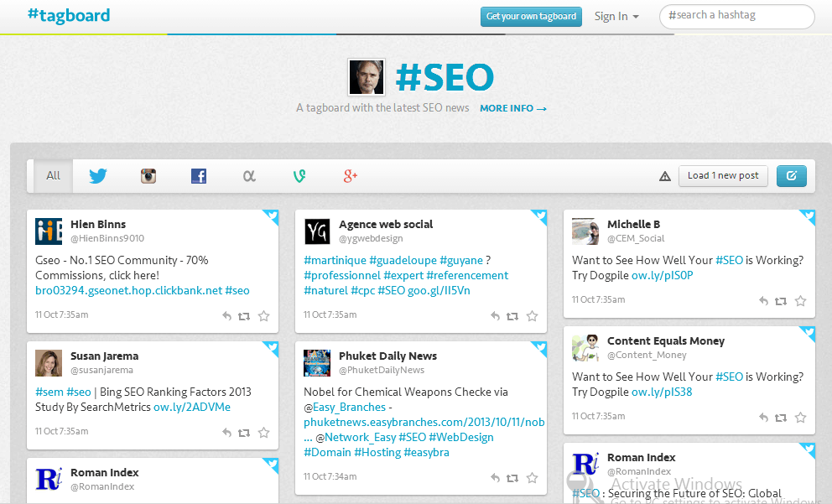The height and width of the screenshot is (504, 832).
Task: Retweet the Susan Jarema post
Action: (x=244, y=433)
